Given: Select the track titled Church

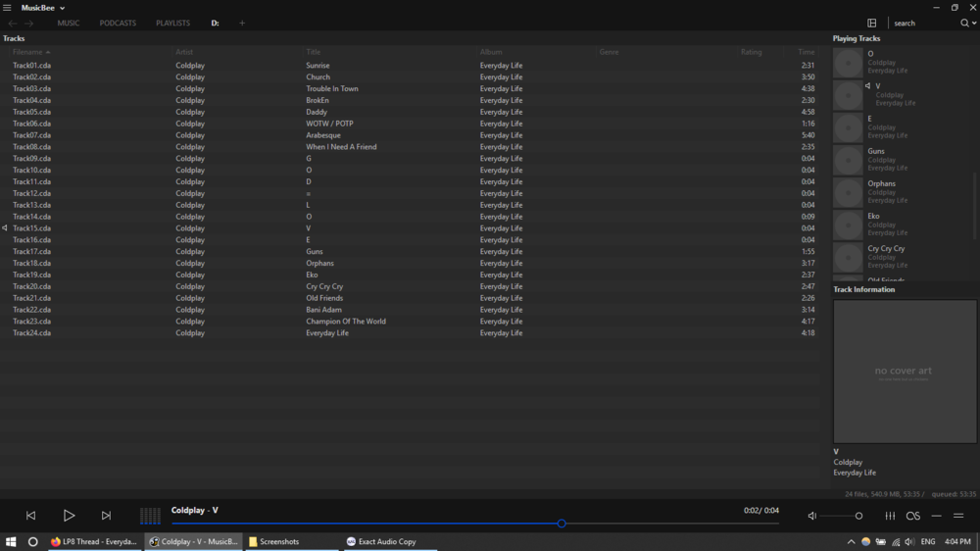Looking at the screenshot, I should pos(318,76).
